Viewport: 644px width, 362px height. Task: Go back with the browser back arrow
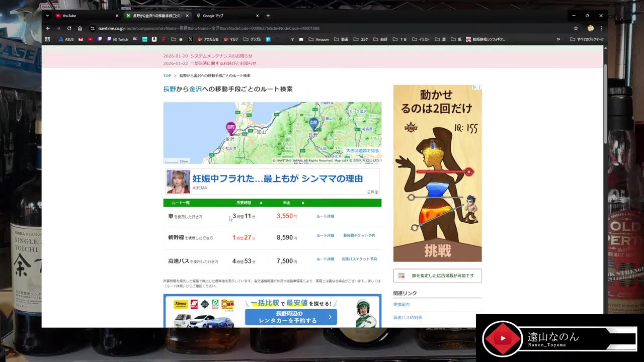(x=48, y=28)
